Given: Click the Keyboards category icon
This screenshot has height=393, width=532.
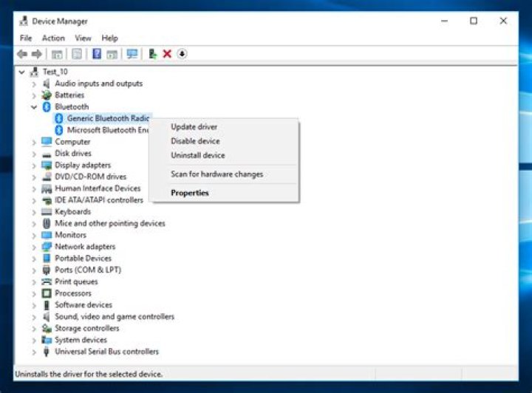Looking at the screenshot, I should 47,211.
